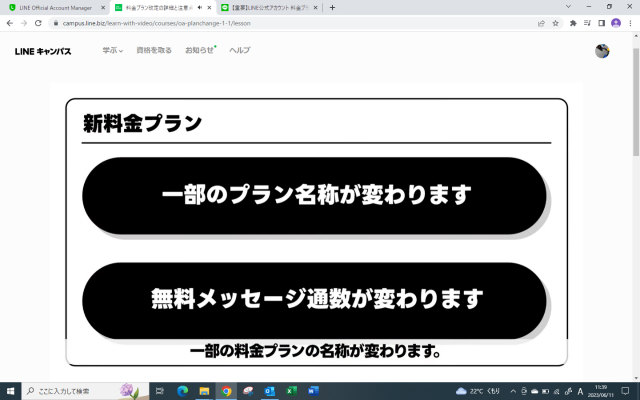640x400 pixels.
Task: Open the Chrome profile avatar
Action: coord(616,23)
